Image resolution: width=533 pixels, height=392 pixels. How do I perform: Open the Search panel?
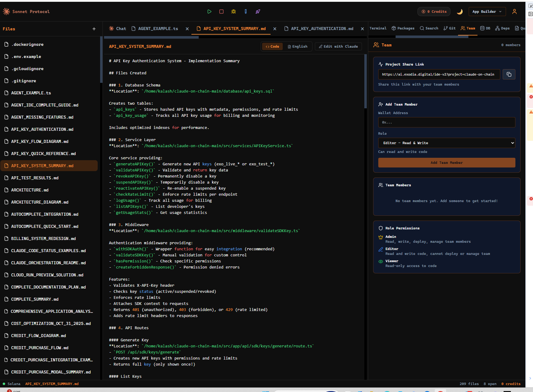pos(429,28)
